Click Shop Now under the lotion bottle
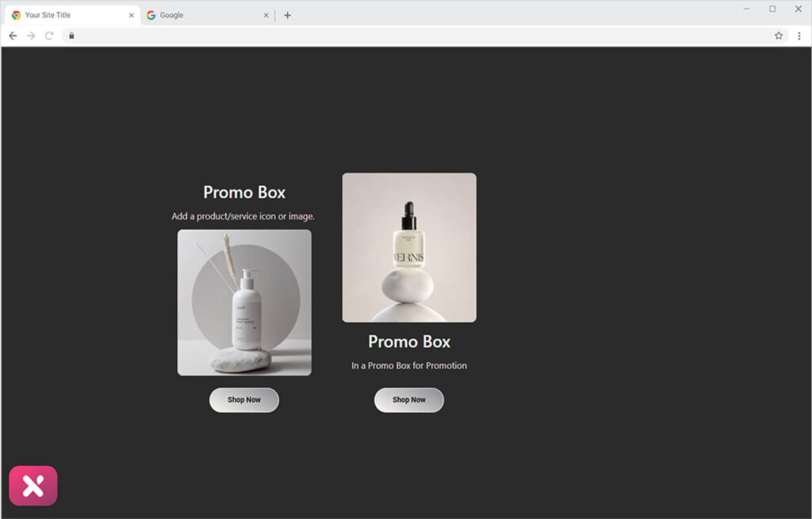The width and height of the screenshot is (812, 519). point(244,400)
